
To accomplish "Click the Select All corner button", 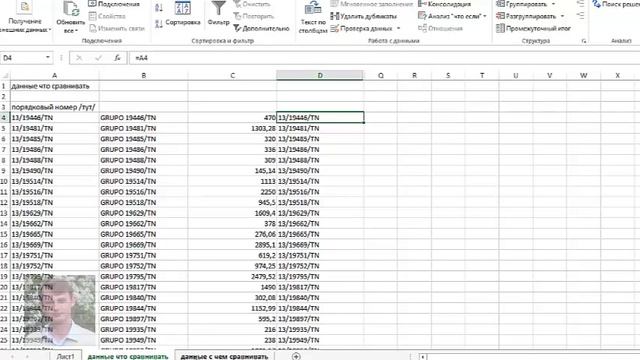I will [5, 76].
